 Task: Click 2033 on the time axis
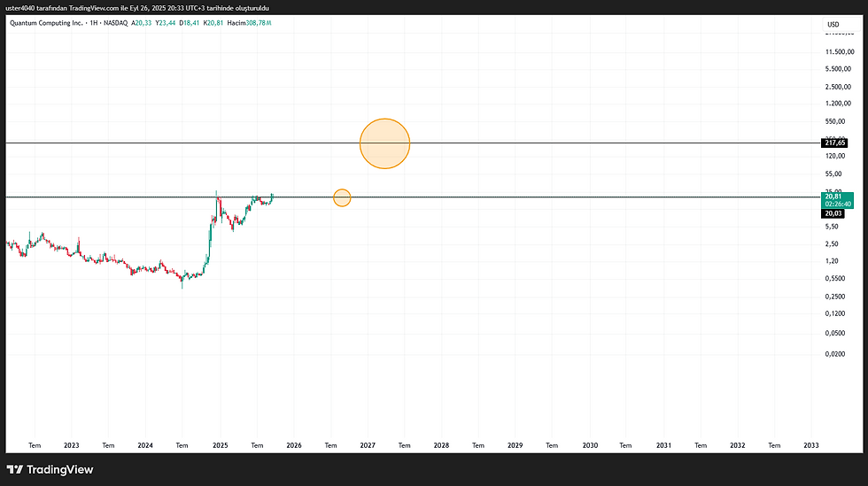point(811,445)
